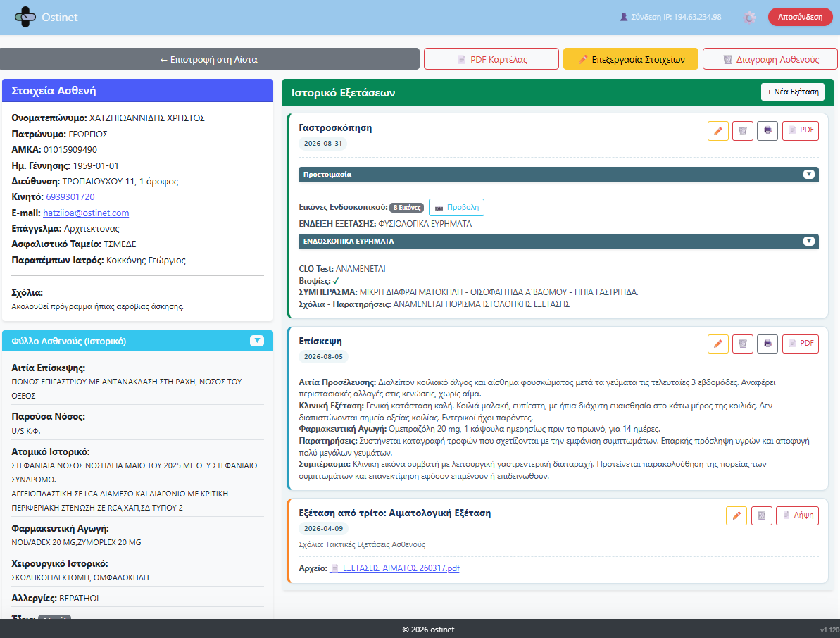Screen dimensions: 840x638
Task: Edit the Αιματολογική Εξέταση entry
Action: coord(736,516)
